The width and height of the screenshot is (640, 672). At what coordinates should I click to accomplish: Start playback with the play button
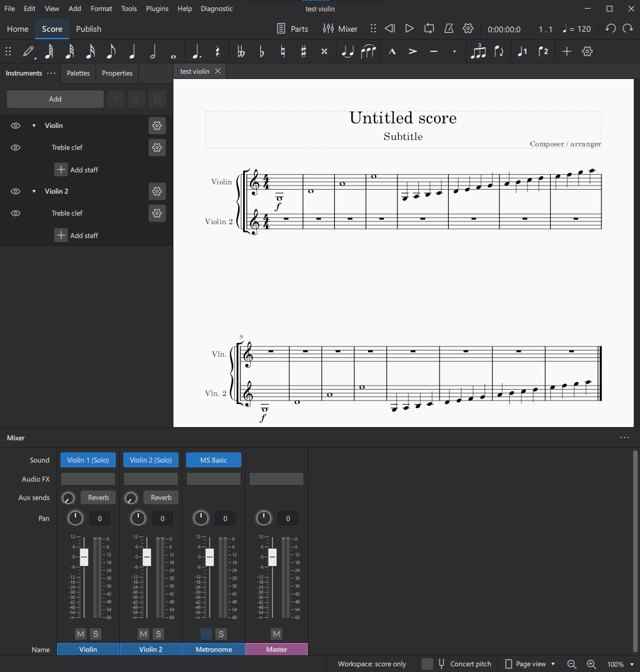pyautogui.click(x=409, y=28)
